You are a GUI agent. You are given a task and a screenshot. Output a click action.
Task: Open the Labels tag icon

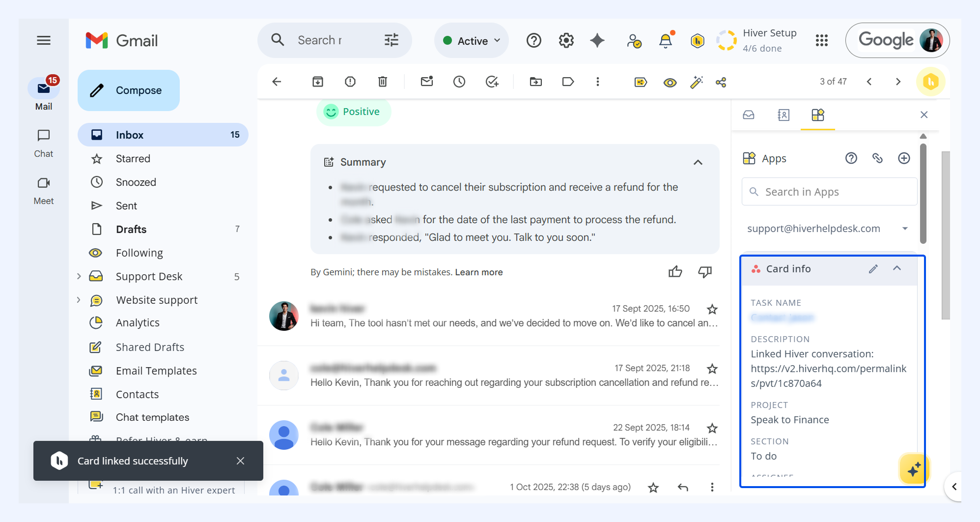tap(568, 82)
